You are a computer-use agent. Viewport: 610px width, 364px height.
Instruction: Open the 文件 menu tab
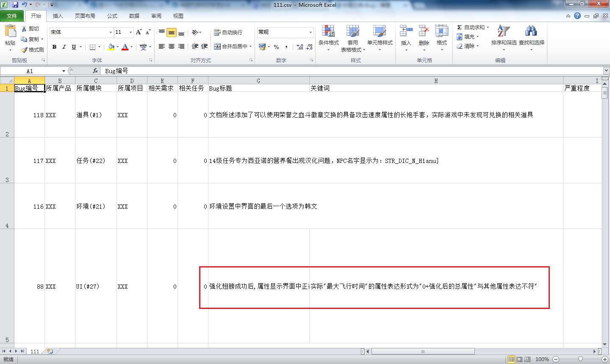pyautogui.click(x=12, y=16)
